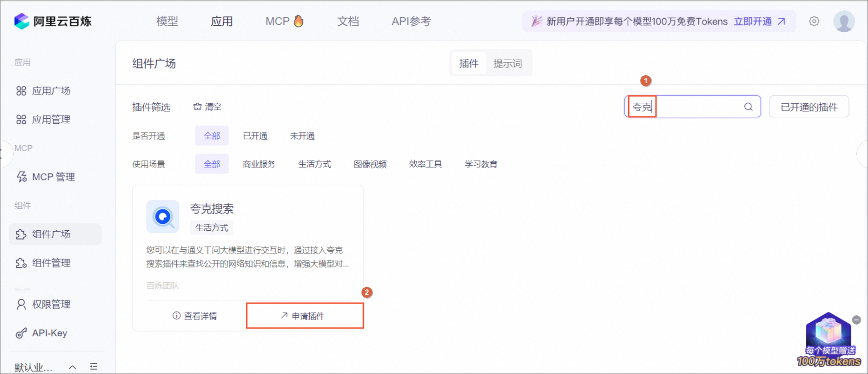Click the user avatar icon
This screenshot has height=374, width=868.
[844, 21]
